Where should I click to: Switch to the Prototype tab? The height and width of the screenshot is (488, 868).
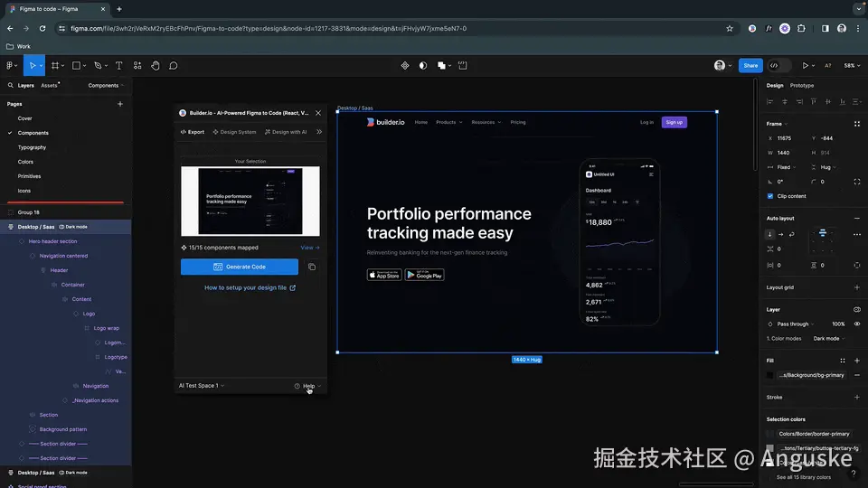coord(802,85)
